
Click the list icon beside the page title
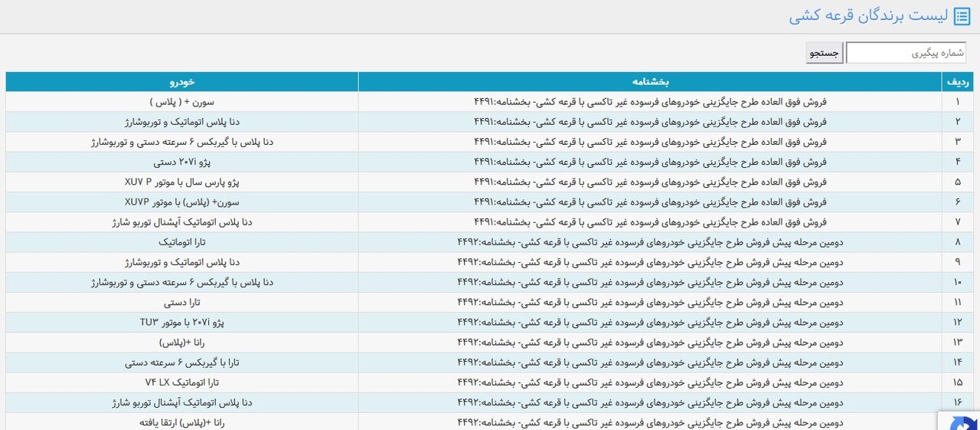962,15
